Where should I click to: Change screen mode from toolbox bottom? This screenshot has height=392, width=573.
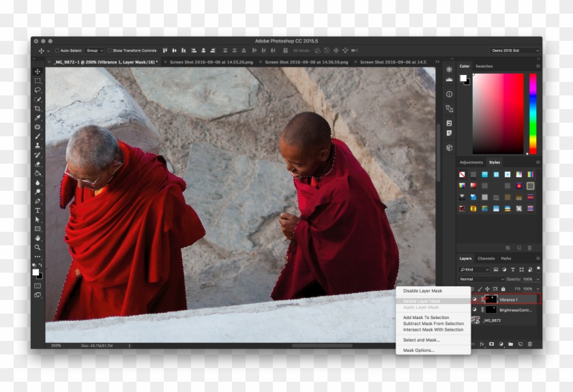pyautogui.click(x=38, y=295)
